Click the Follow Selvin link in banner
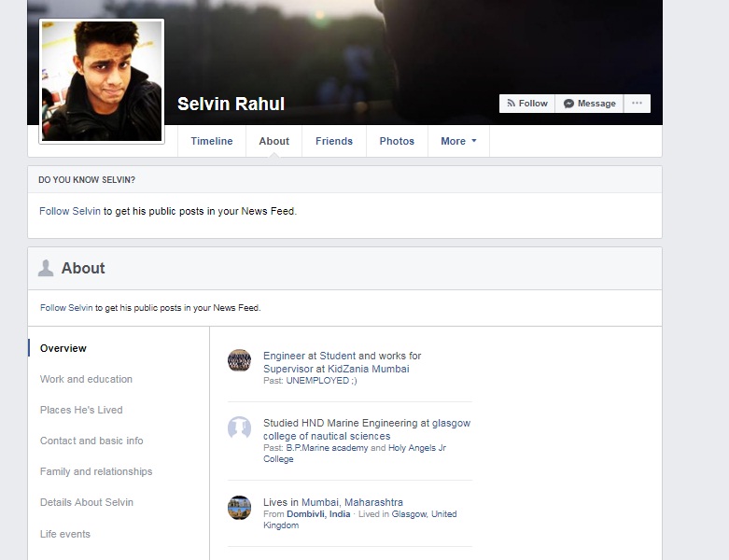The width and height of the screenshot is (729, 560). click(x=67, y=211)
